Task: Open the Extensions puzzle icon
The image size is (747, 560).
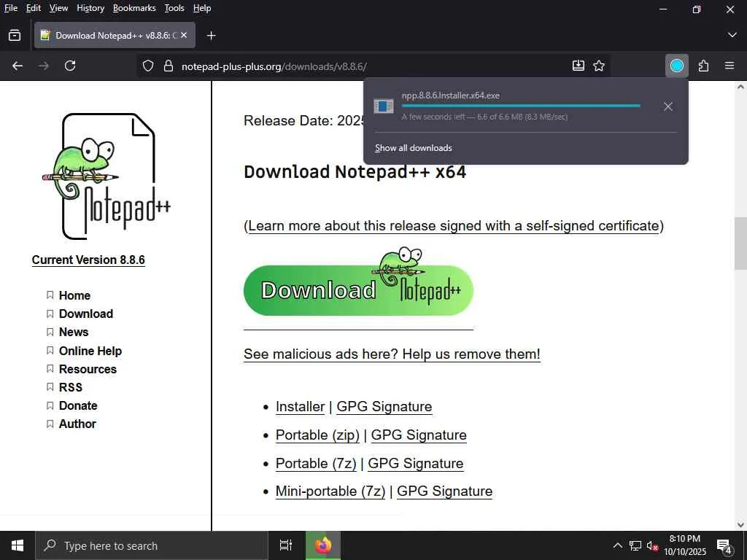Action: point(703,66)
